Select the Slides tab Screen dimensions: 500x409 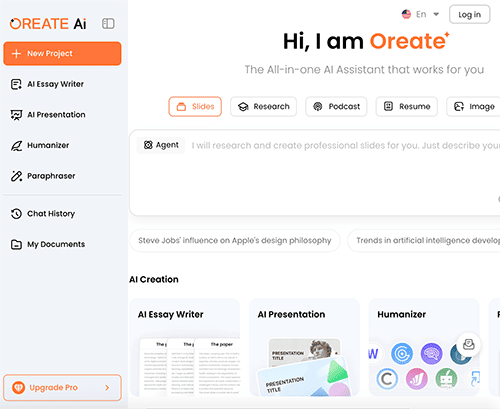[195, 107]
